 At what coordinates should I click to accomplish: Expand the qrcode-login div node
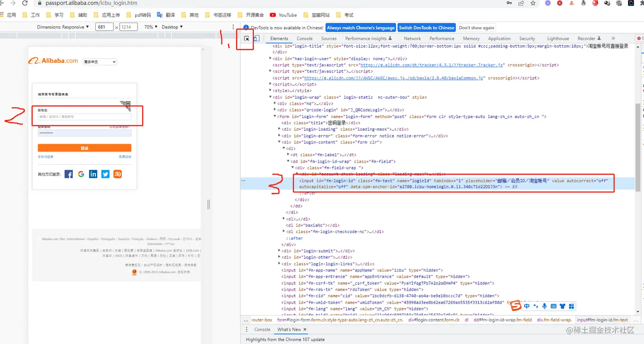275,110
